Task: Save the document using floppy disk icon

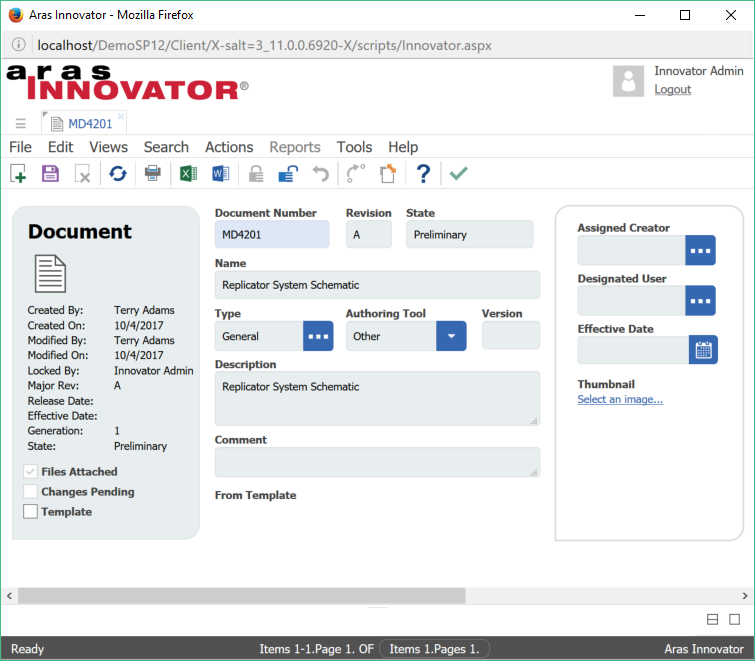Action: (50, 173)
